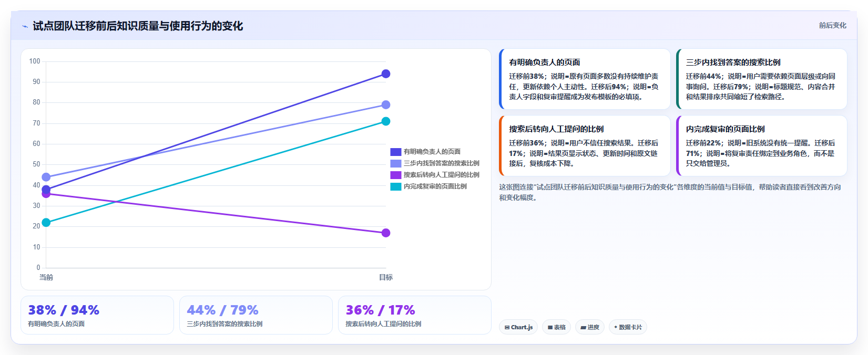Open the 38% / 94% stat card
868x355 pixels.
pyautogui.click(x=97, y=315)
